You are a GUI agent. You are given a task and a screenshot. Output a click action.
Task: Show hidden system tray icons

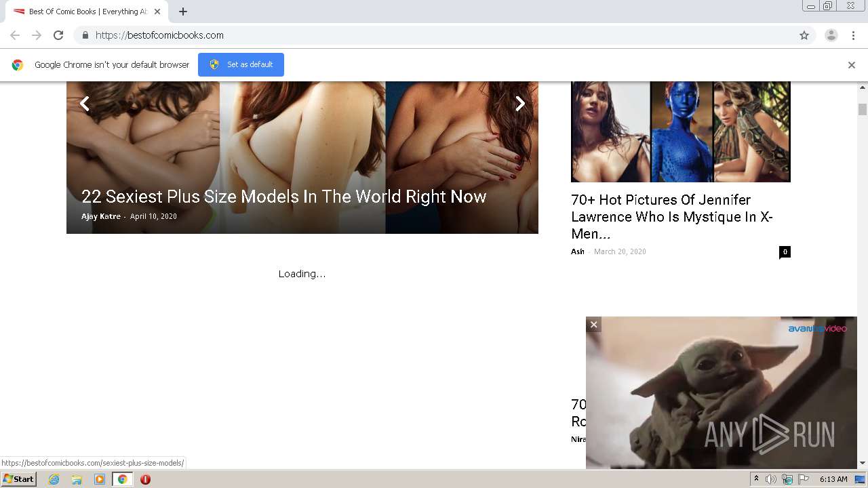[756, 479]
